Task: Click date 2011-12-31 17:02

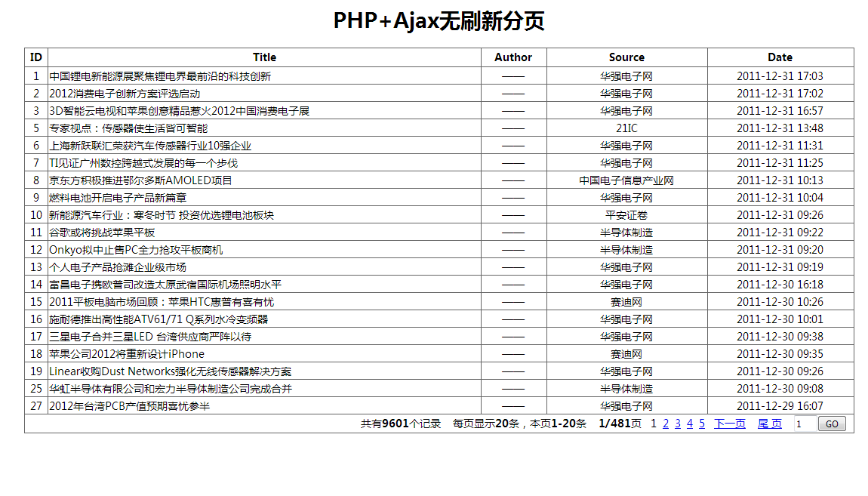Action: tap(780, 94)
